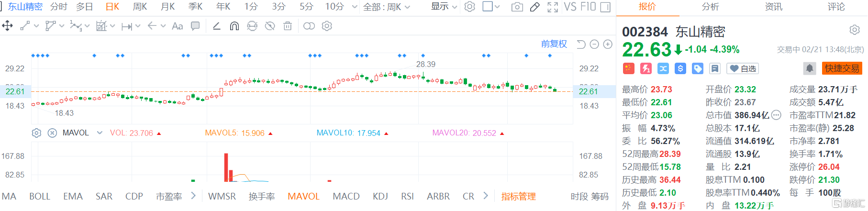Toggle the right sidebar panel icon

click(605, 7)
